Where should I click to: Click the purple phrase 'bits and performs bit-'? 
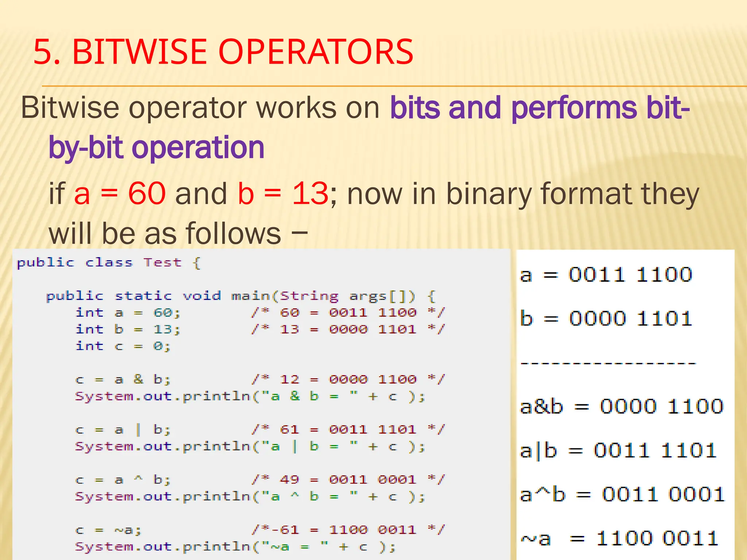pyautogui.click(x=540, y=108)
